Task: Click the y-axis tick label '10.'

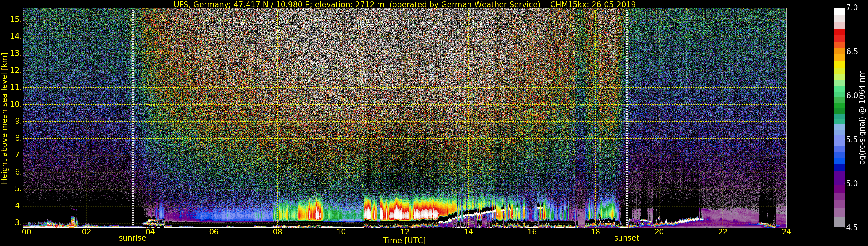Action: point(16,104)
